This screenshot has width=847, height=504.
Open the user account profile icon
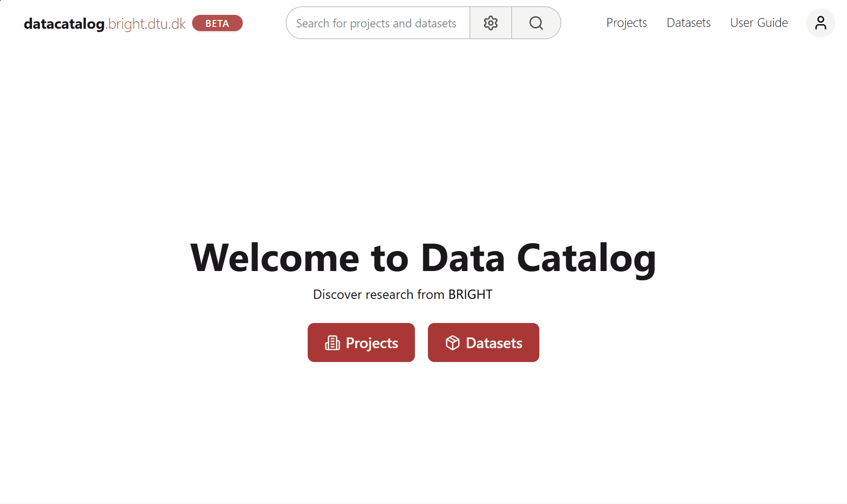821,23
